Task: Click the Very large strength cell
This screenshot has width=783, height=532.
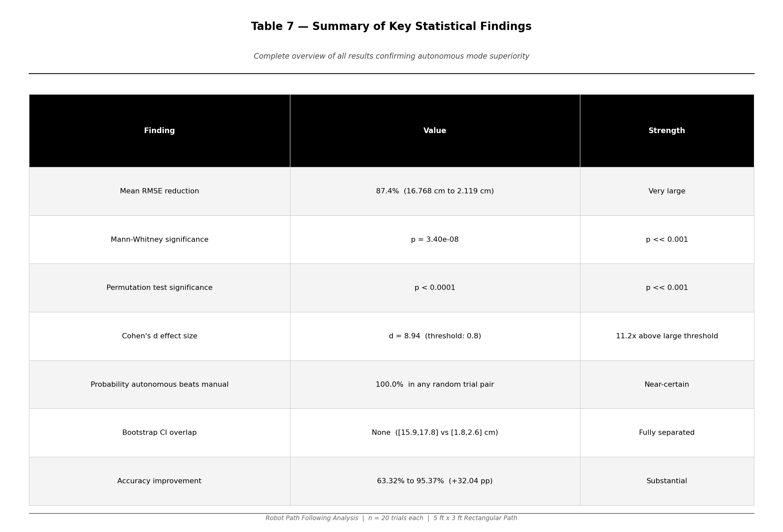Action: 667,191
